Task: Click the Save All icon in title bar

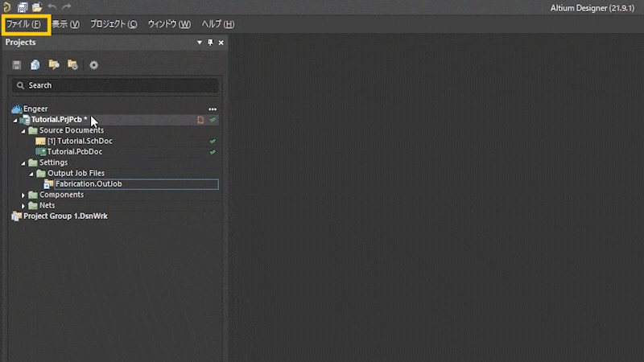Action: (x=23, y=7)
